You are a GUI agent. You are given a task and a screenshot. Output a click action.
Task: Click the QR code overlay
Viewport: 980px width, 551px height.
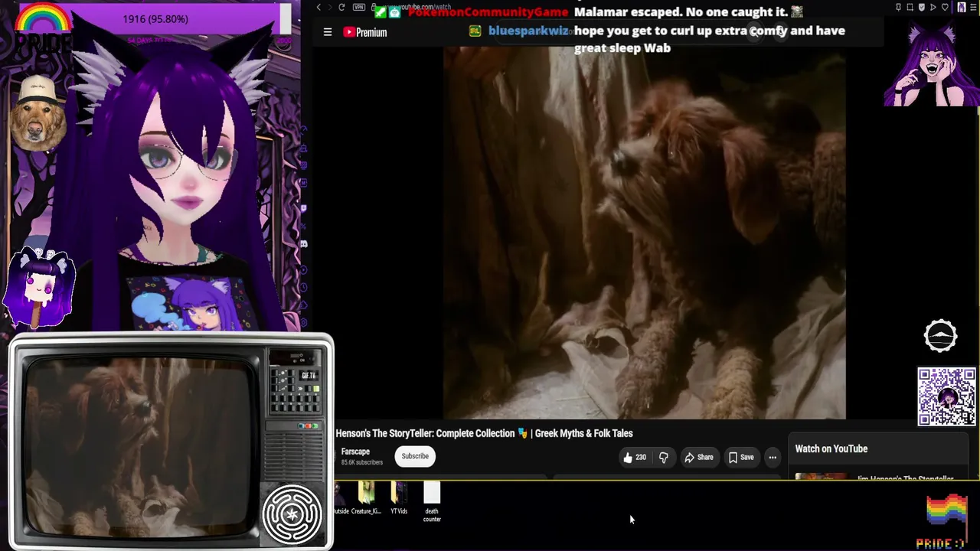click(947, 396)
